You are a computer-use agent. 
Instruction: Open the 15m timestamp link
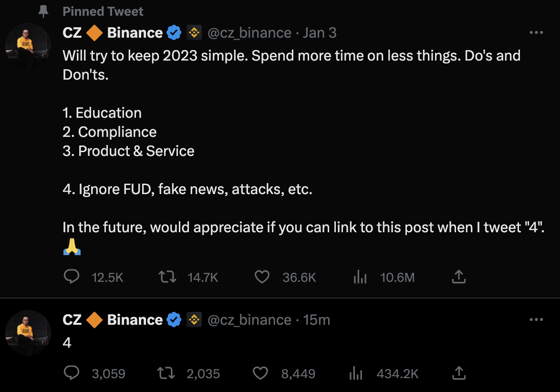317,320
